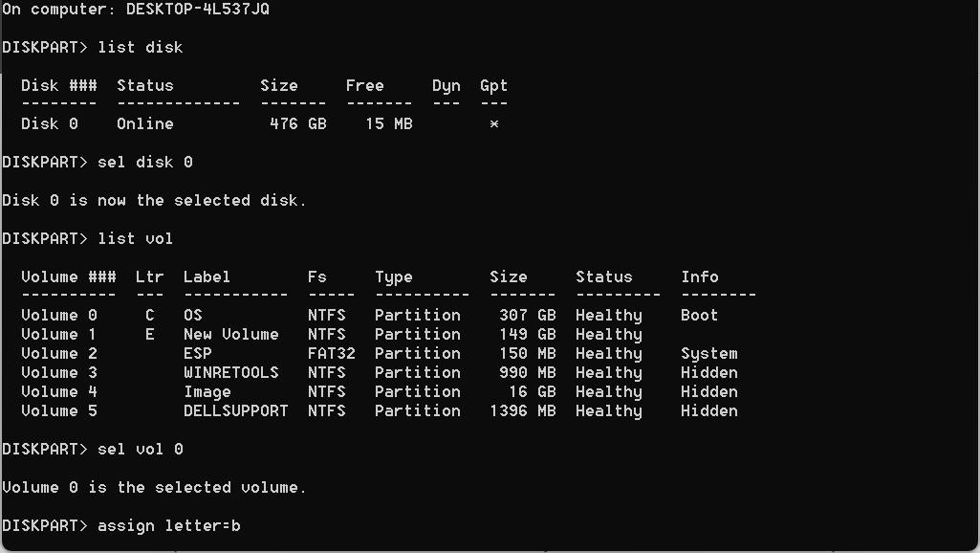Click the Volume 1 'New Volume' label
Viewport: 980px width, 553px height.
pos(230,335)
